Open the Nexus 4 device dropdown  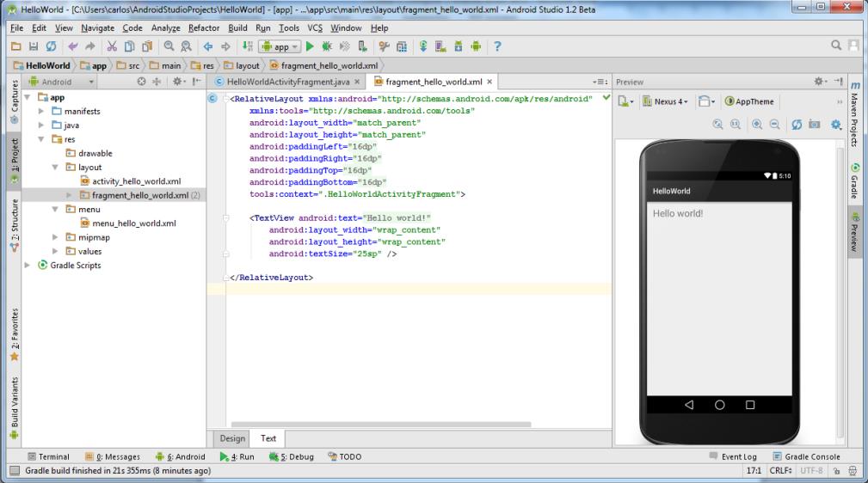(x=666, y=101)
